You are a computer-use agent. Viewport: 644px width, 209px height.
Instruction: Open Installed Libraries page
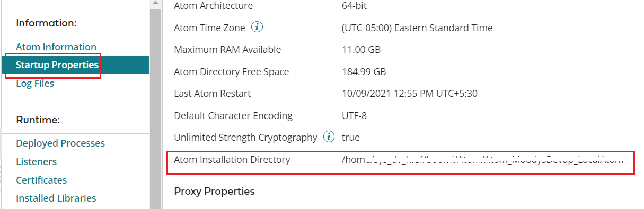tap(56, 198)
